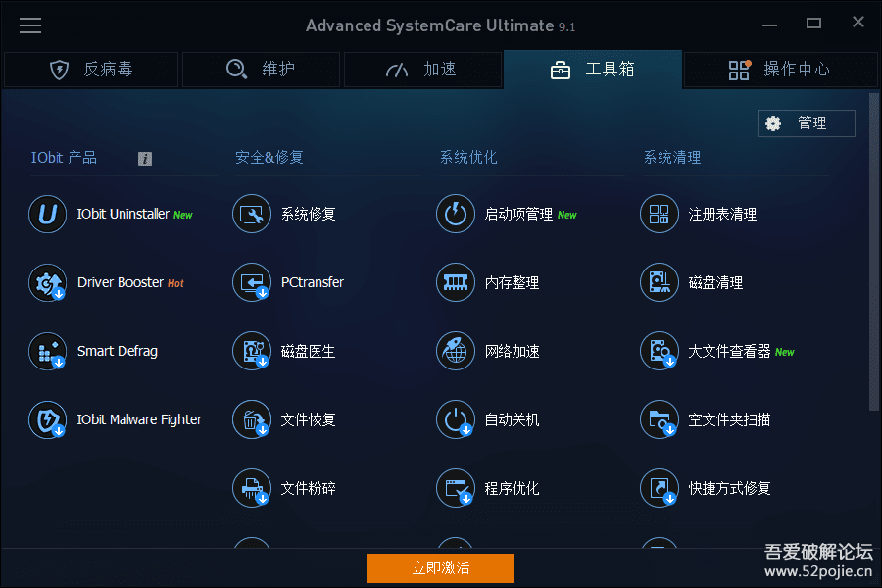Click 内存整理 text label

(x=512, y=282)
